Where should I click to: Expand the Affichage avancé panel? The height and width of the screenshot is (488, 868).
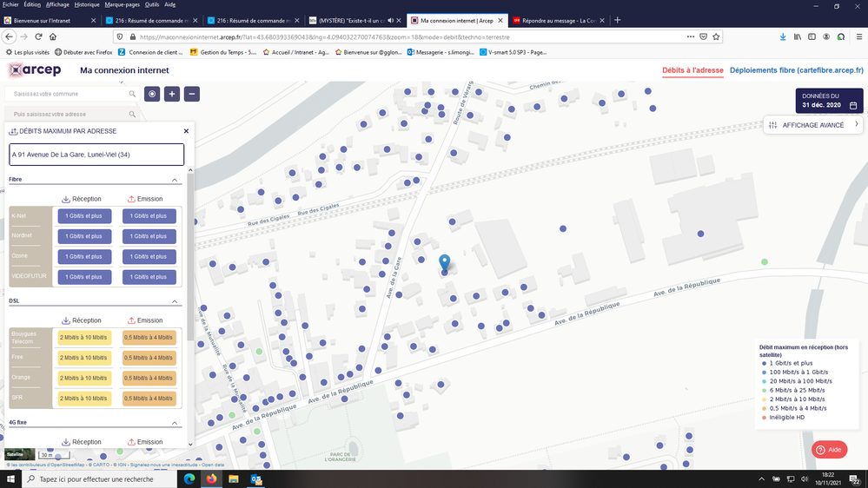click(813, 125)
